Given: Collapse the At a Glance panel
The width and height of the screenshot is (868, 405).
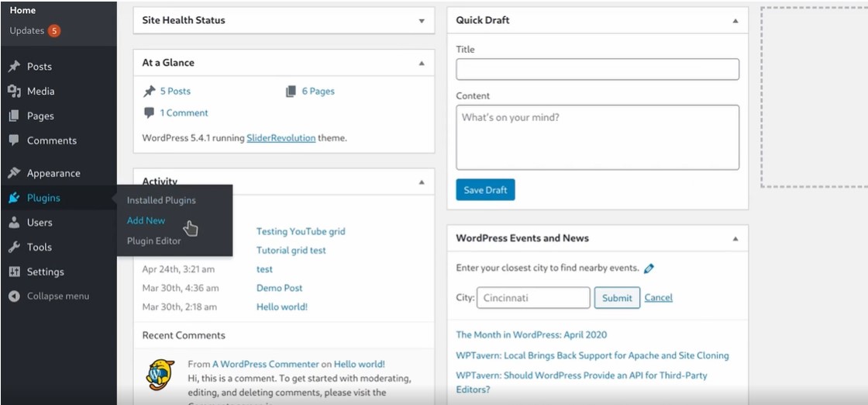Looking at the screenshot, I should [x=422, y=63].
